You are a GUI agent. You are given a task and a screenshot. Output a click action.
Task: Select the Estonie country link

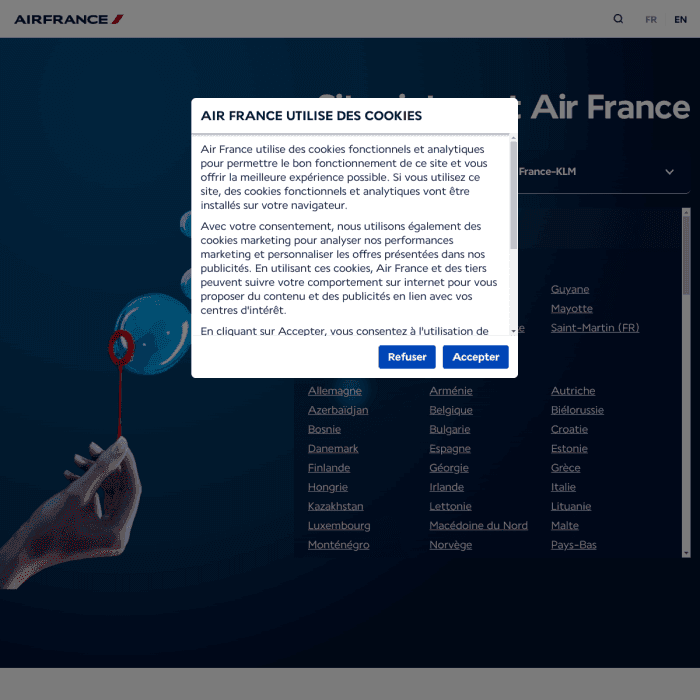569,448
